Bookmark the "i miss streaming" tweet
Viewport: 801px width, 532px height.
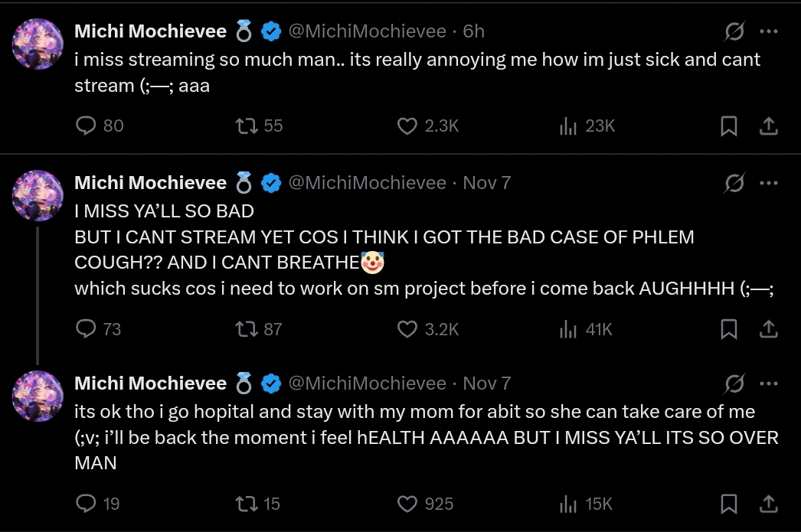click(729, 126)
